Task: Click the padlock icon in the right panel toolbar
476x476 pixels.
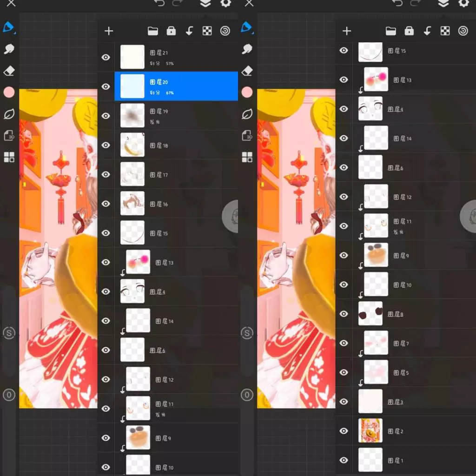Action: [x=409, y=31]
